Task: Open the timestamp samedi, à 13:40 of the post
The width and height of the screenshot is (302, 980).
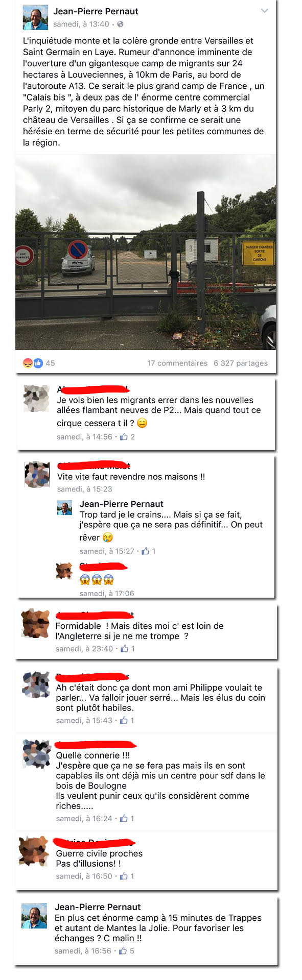Action: [x=81, y=24]
